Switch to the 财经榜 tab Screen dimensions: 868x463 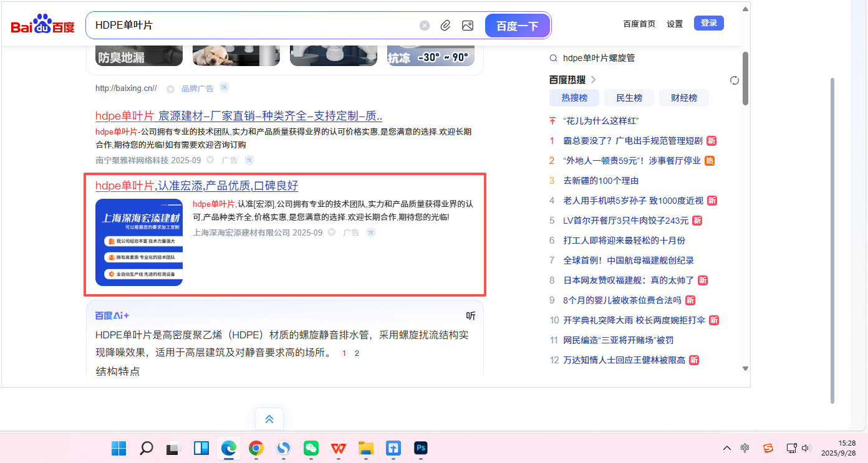[x=683, y=98]
